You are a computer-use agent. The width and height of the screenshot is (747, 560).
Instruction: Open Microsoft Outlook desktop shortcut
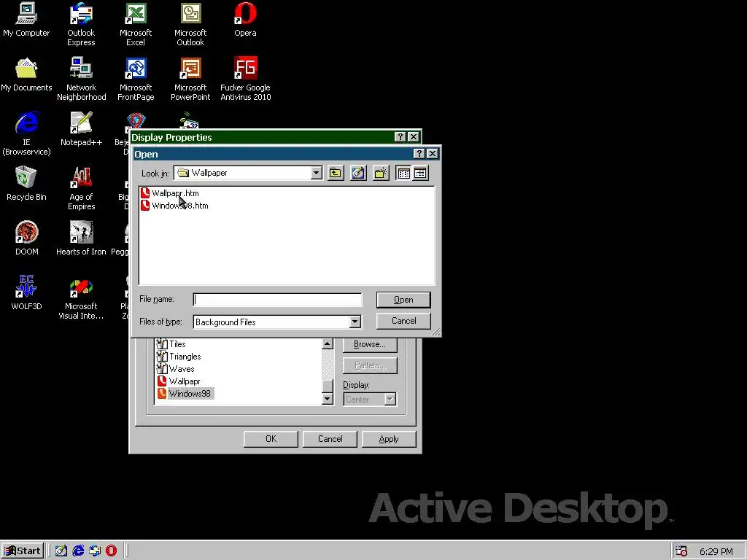190,25
